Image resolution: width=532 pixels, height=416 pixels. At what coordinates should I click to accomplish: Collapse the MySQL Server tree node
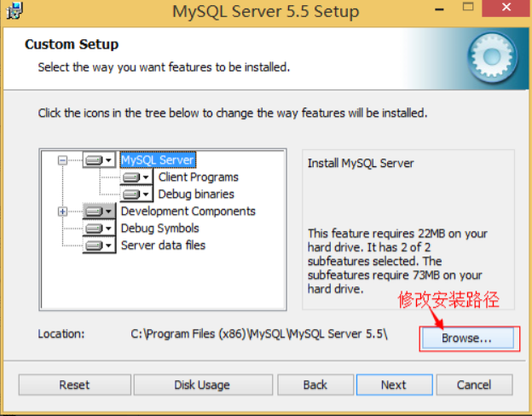[62, 159]
